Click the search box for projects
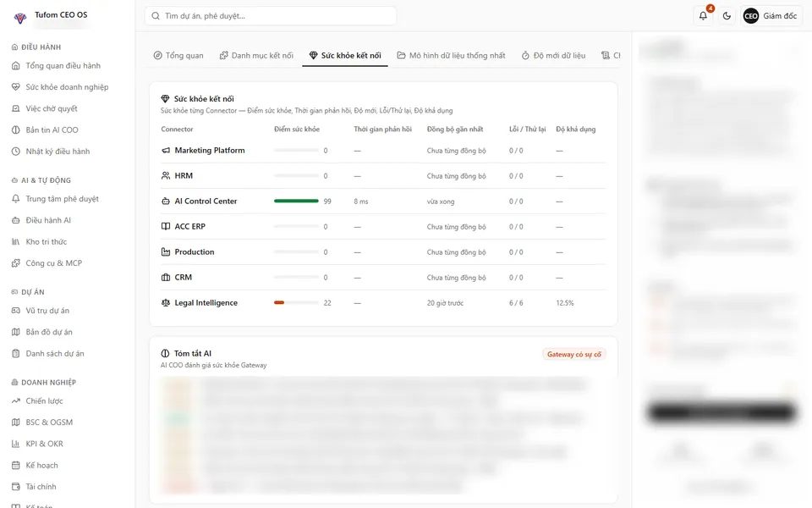812x508 pixels. coord(271,15)
